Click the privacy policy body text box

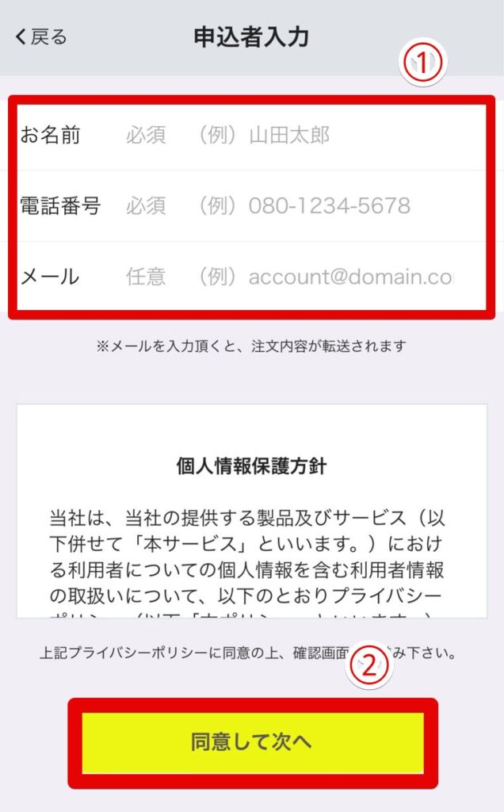(251, 511)
